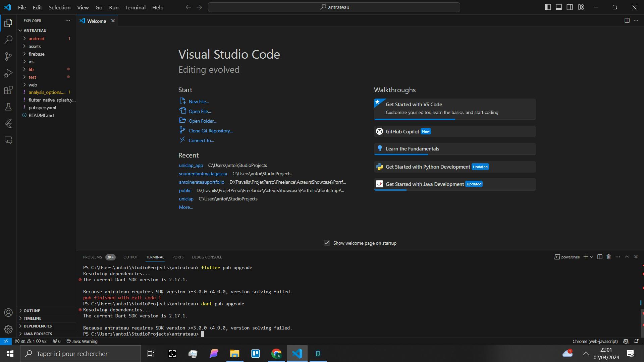Click the Clone Git Repository link
This screenshot has height=362, width=644.
(x=210, y=131)
